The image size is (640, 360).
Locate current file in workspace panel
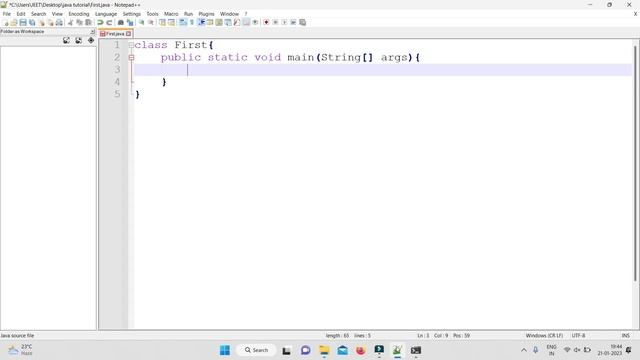tap(91, 40)
